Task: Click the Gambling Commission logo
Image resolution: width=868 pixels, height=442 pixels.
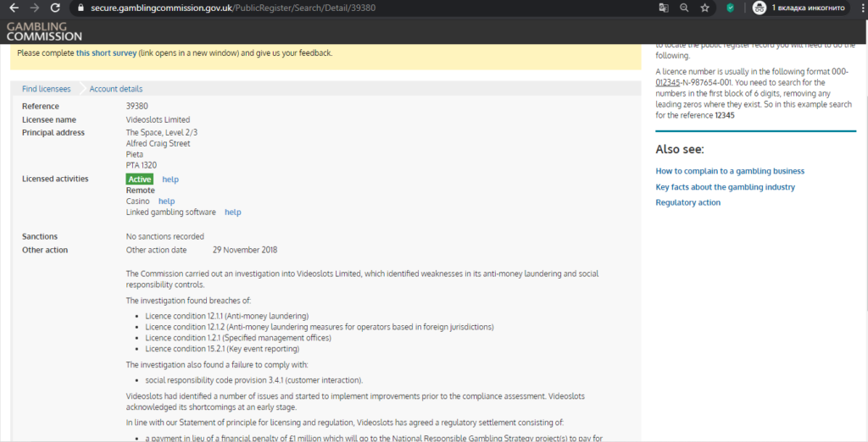Action: [44, 31]
